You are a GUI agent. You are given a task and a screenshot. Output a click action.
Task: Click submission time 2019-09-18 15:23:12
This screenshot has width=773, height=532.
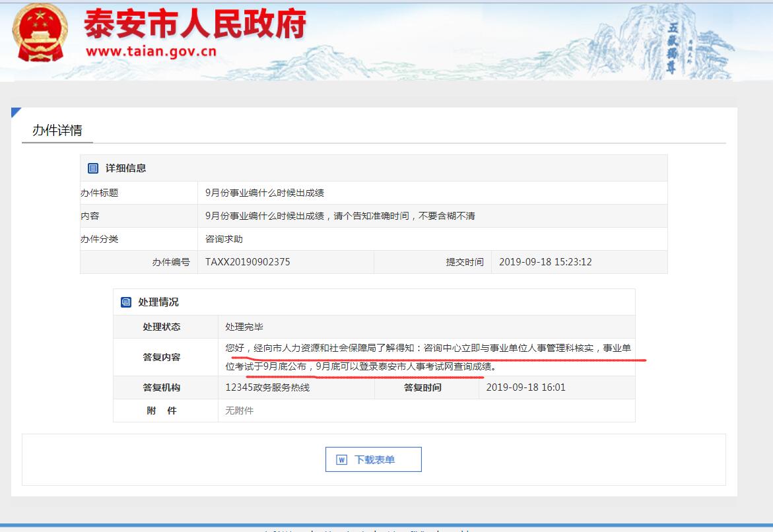[545, 262]
